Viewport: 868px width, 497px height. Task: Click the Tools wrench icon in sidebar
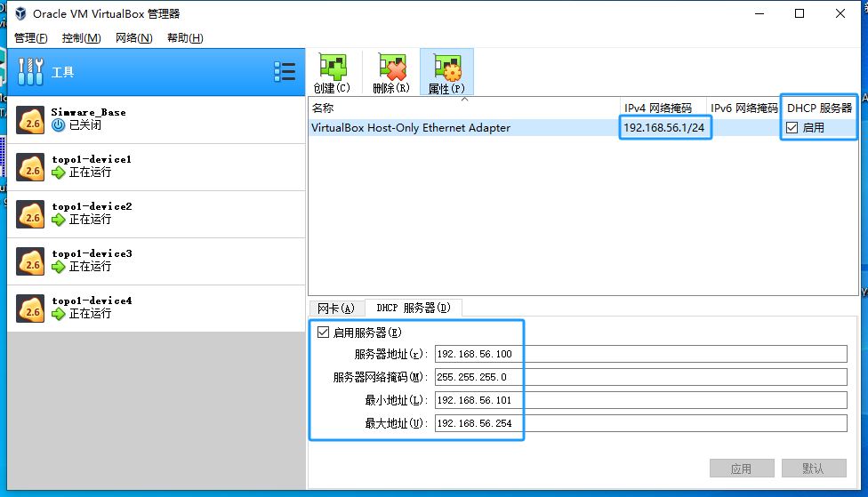coord(31,72)
